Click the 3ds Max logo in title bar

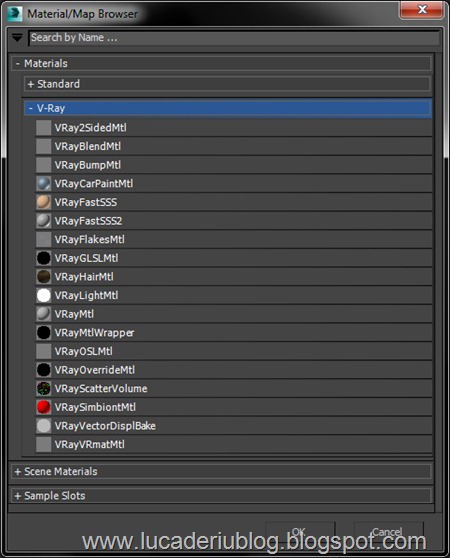pos(15,14)
